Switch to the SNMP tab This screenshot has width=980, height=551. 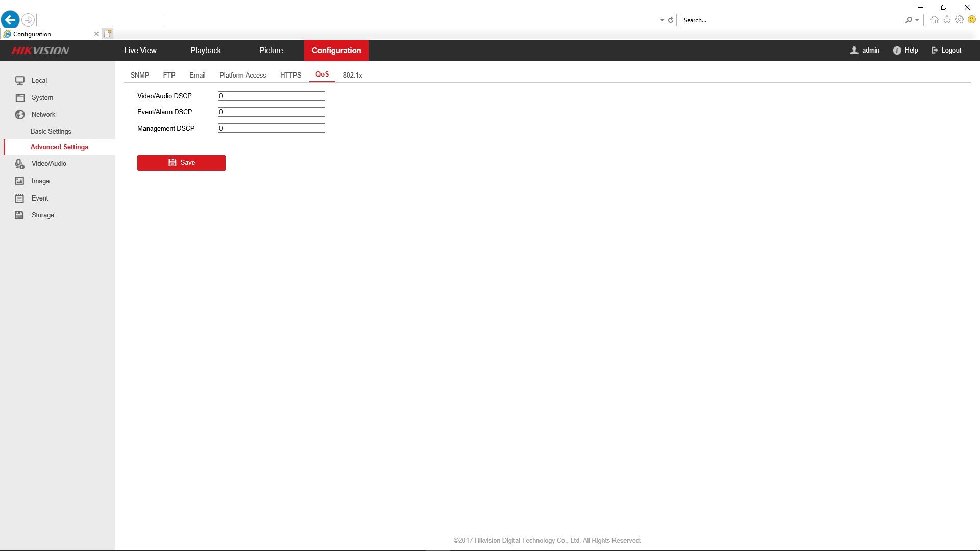(139, 75)
